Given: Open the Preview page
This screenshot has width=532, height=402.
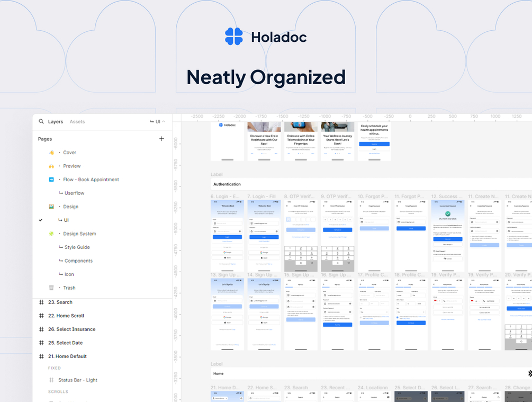Looking at the screenshot, I should pos(72,166).
